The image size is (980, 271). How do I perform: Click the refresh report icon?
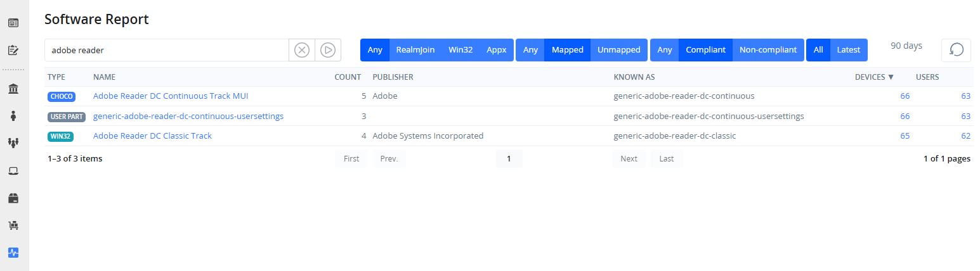point(956,50)
